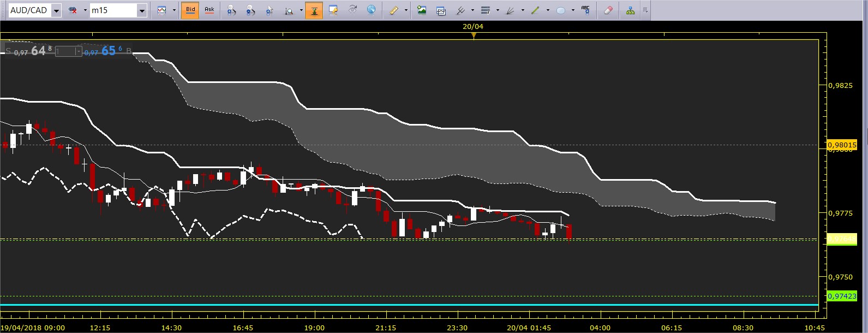868x333 pixels.
Task: Click the chart type icon
Action: [161, 10]
